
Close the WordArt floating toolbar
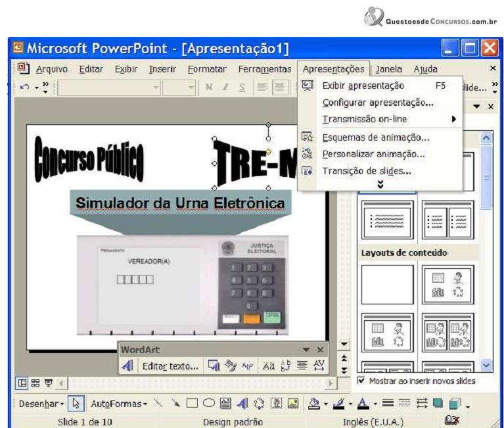pyautogui.click(x=320, y=350)
